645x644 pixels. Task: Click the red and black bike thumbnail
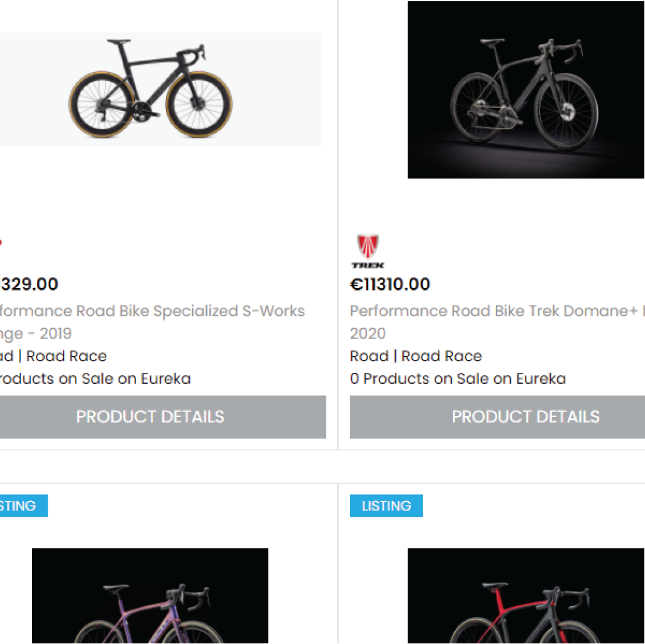pyautogui.click(x=525, y=595)
